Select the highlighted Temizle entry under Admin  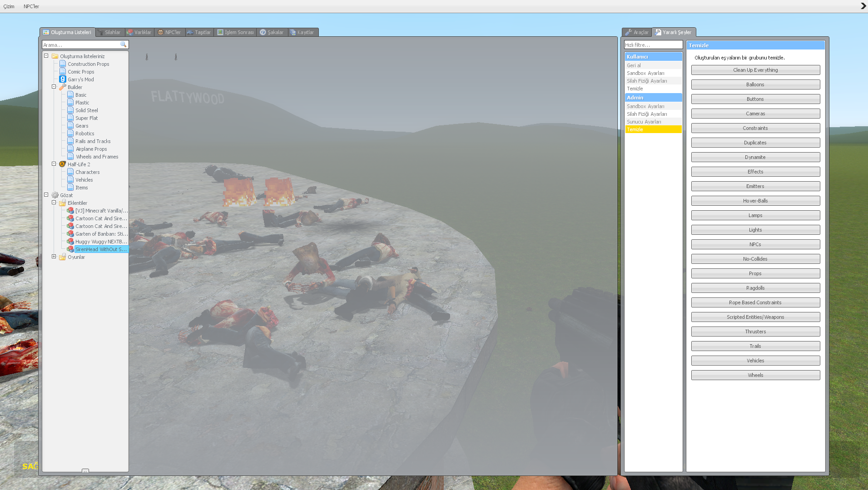pos(653,129)
